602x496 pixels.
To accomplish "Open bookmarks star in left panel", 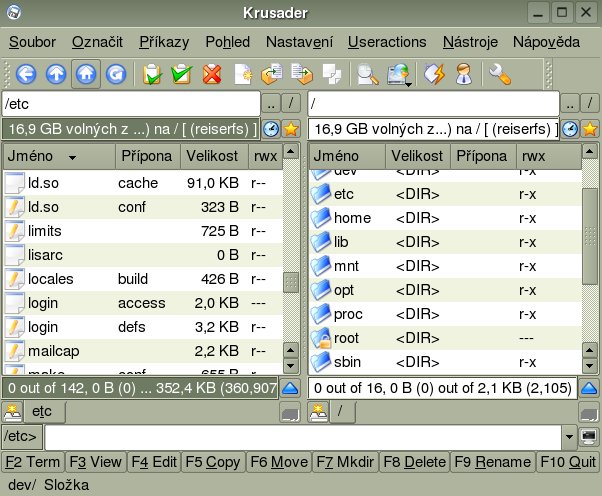I will tap(291, 129).
